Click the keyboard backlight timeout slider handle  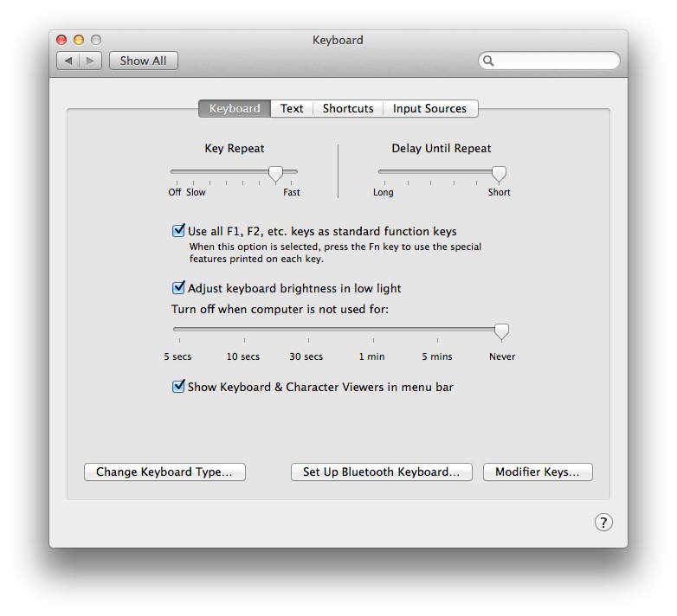[501, 331]
